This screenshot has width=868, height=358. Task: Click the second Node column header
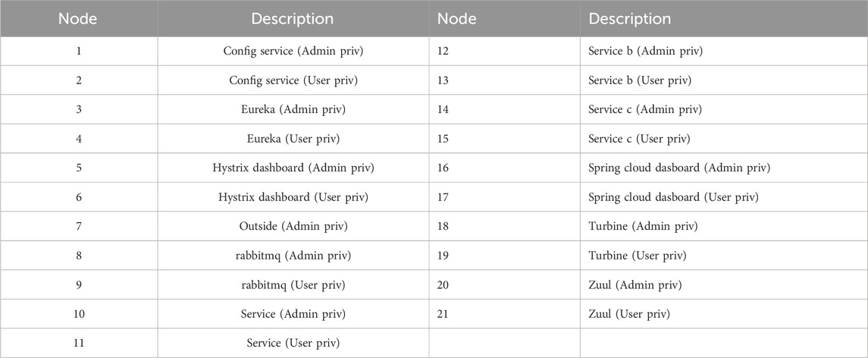457,18
